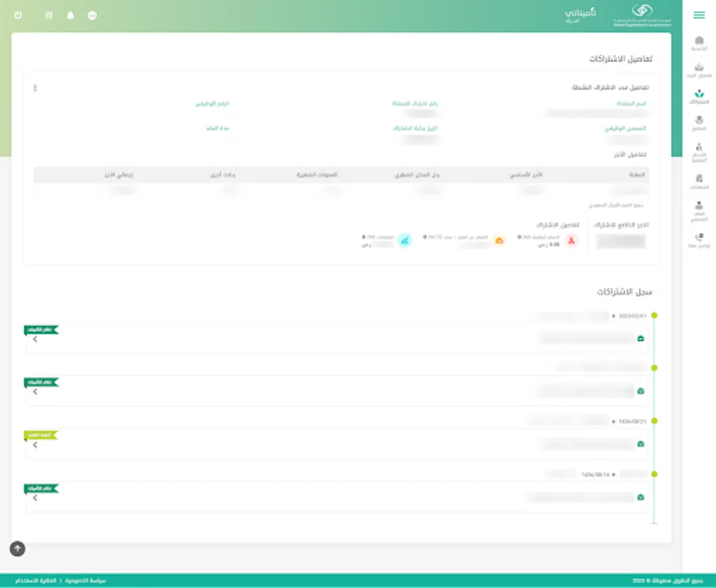This screenshot has width=716, height=588.
Task: Click the light green badge on 1436/08/21 entry
Action: point(41,435)
